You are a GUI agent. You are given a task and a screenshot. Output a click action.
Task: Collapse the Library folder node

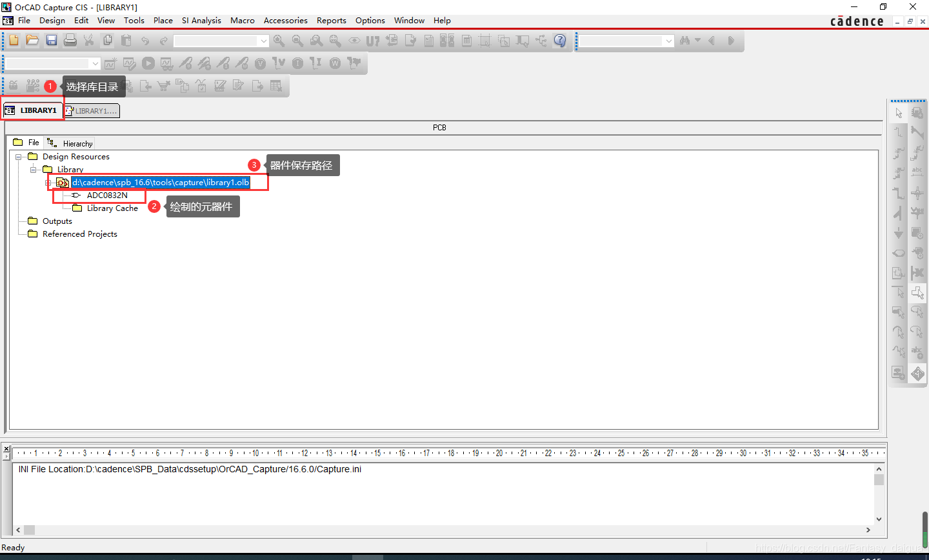(x=34, y=170)
